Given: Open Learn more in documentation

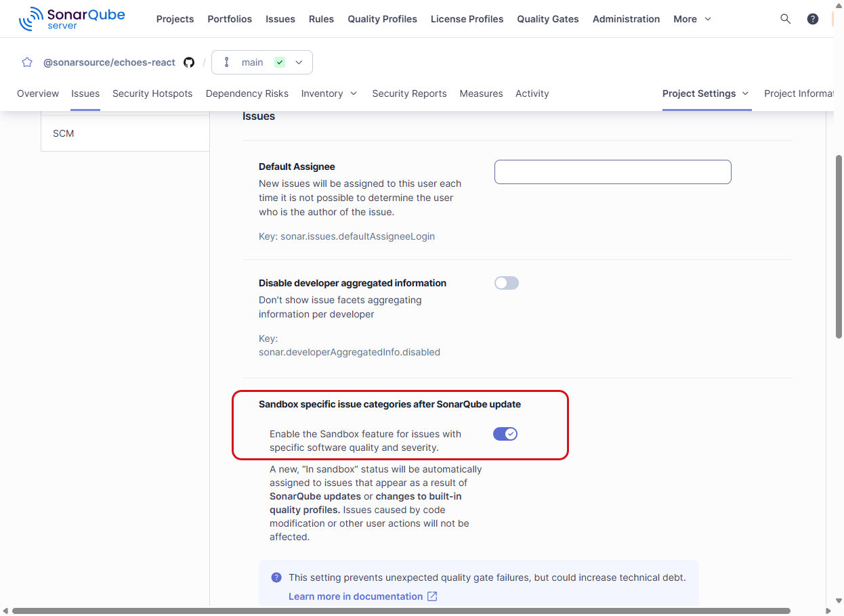Looking at the screenshot, I should click(356, 596).
